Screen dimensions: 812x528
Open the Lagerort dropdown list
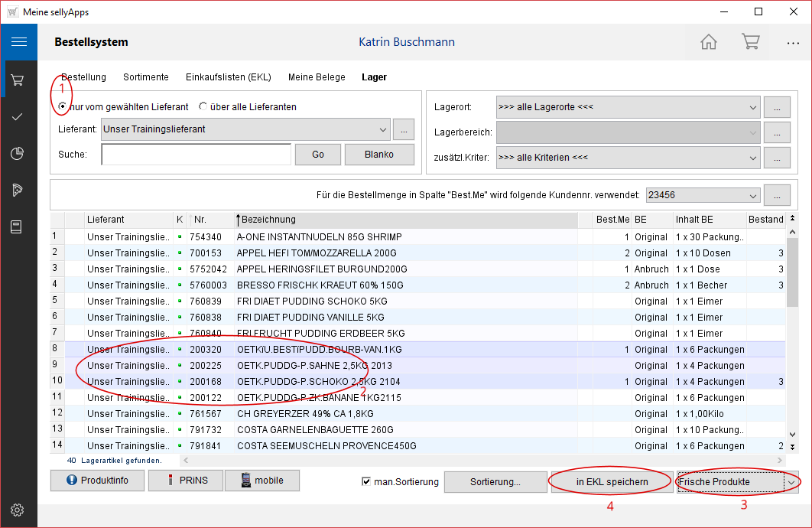click(752, 107)
